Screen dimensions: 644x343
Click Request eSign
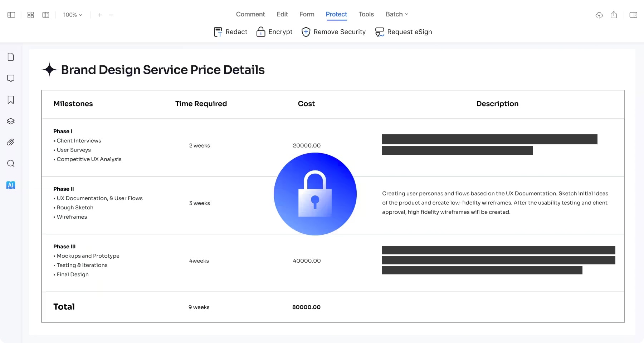pyautogui.click(x=404, y=32)
